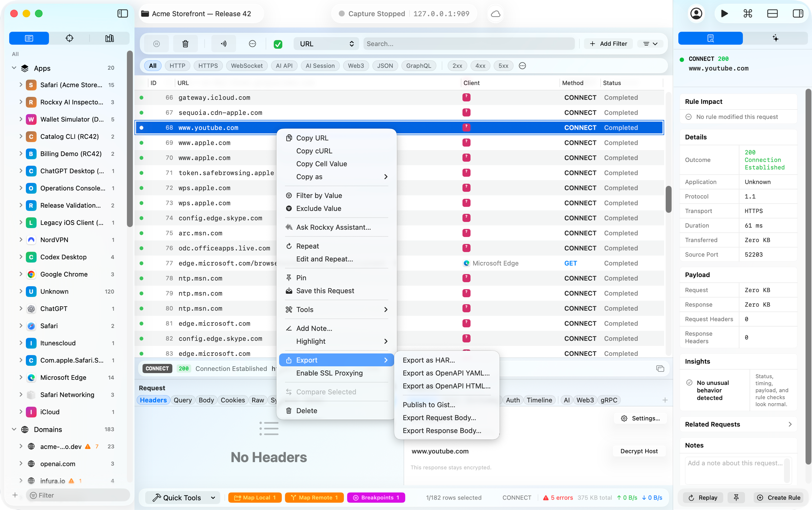Toggle the JSON filter chip
Screen dimensions: 812x510
[x=385, y=66]
